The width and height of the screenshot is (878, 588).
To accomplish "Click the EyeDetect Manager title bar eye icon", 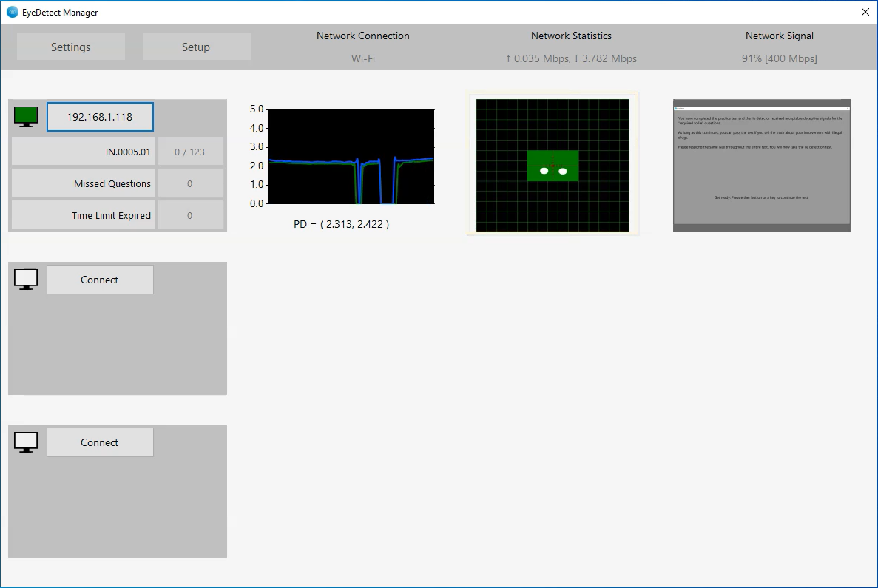I will pyautogui.click(x=13, y=12).
